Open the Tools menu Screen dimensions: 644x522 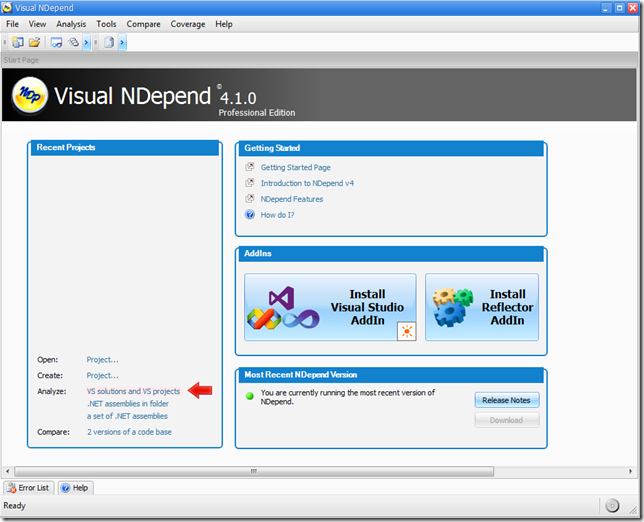[x=106, y=24]
